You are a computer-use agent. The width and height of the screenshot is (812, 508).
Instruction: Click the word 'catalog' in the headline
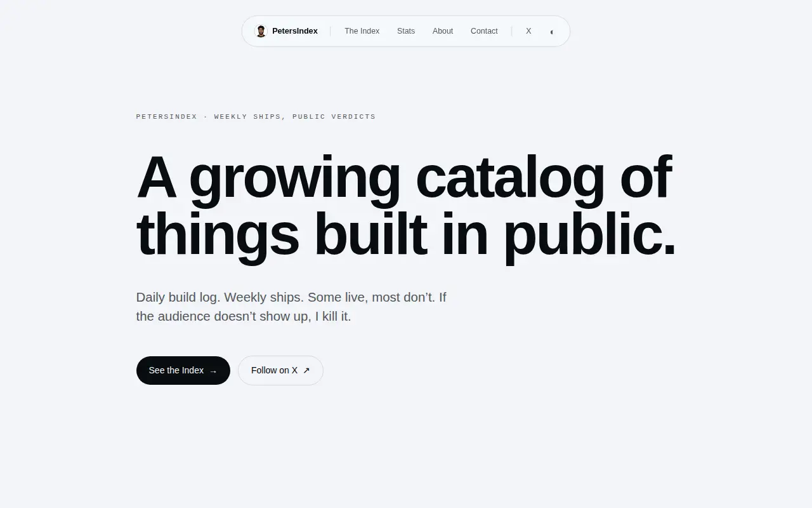tap(510, 180)
